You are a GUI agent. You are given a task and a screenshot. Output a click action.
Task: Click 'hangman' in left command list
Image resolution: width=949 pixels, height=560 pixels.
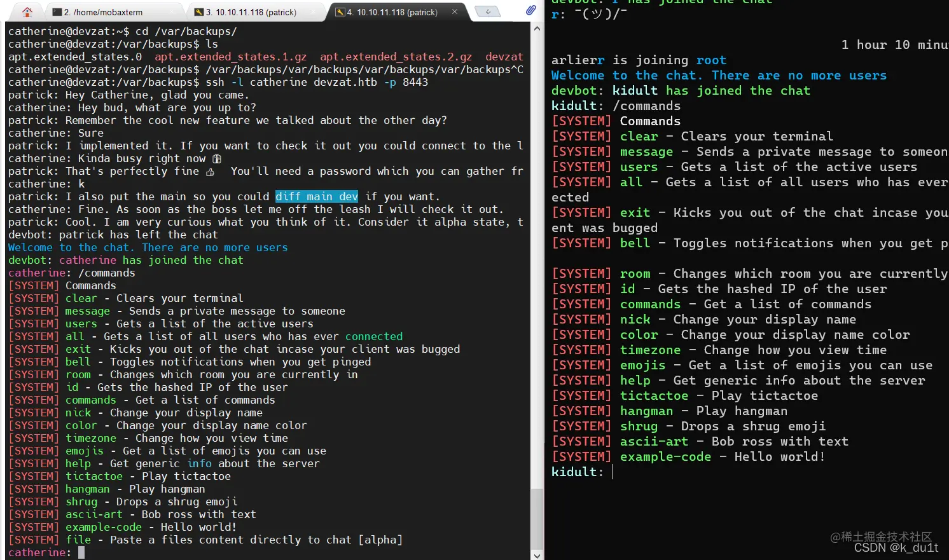(x=88, y=489)
